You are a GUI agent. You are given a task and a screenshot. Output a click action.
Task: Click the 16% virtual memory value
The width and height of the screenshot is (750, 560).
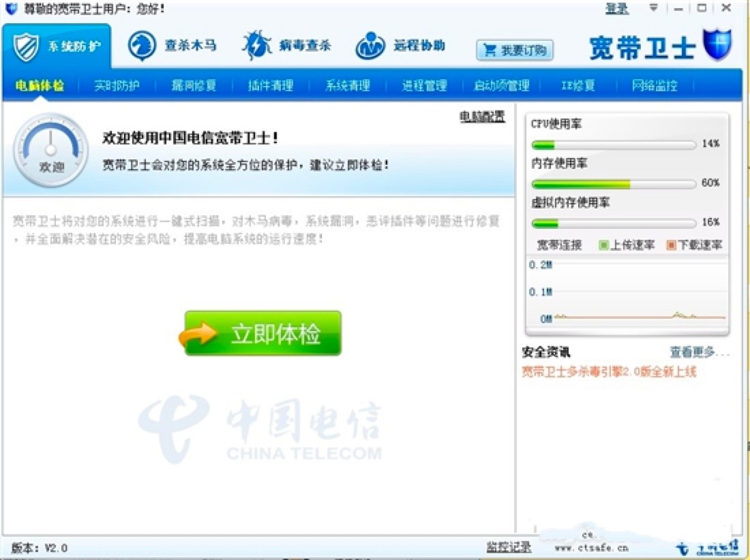click(x=710, y=221)
